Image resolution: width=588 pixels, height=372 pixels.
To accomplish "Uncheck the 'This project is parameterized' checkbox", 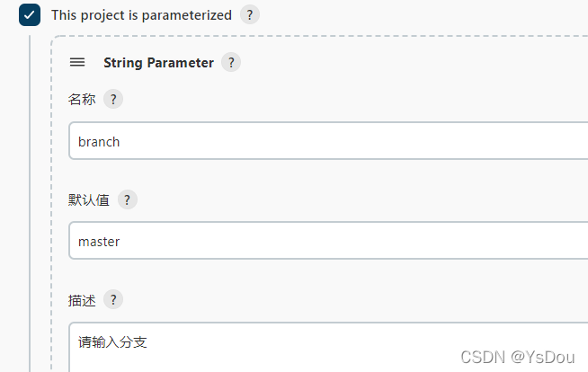I will [x=30, y=15].
